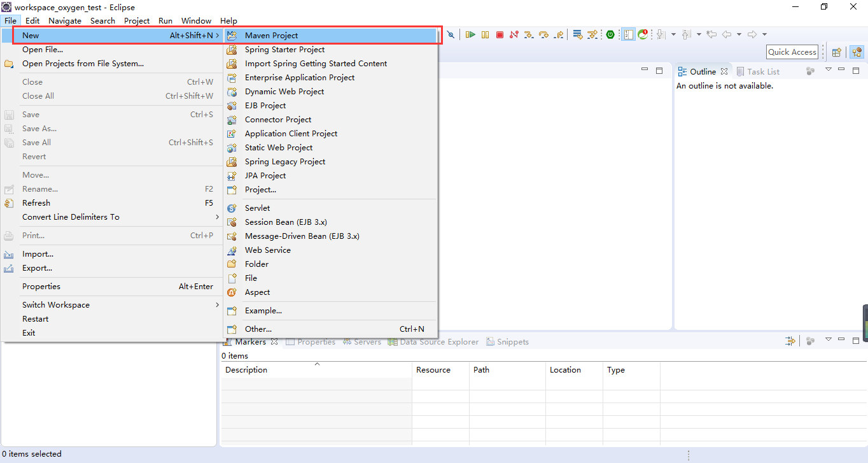Image resolution: width=868 pixels, height=463 pixels.
Task: Click the Back navigation arrow in toolbar
Action: [727, 34]
